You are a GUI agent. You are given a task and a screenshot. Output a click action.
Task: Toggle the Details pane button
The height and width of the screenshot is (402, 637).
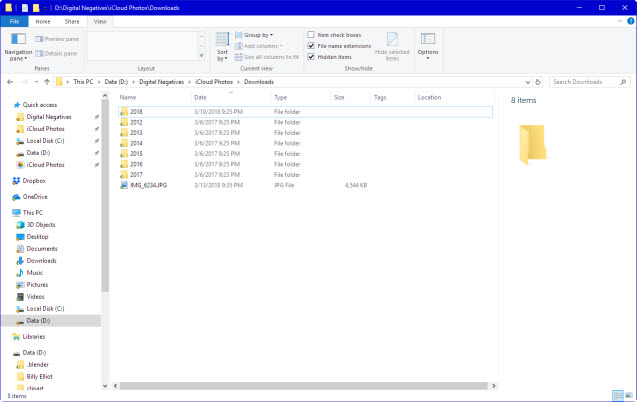tap(56, 53)
